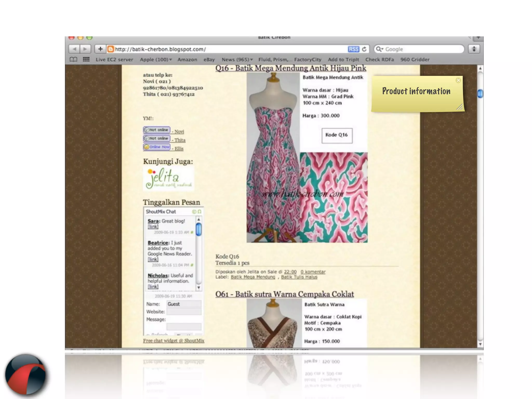Image resolution: width=532 pixels, height=399 pixels.
Task: Click the Thita Not online status badge
Action: [x=157, y=138]
